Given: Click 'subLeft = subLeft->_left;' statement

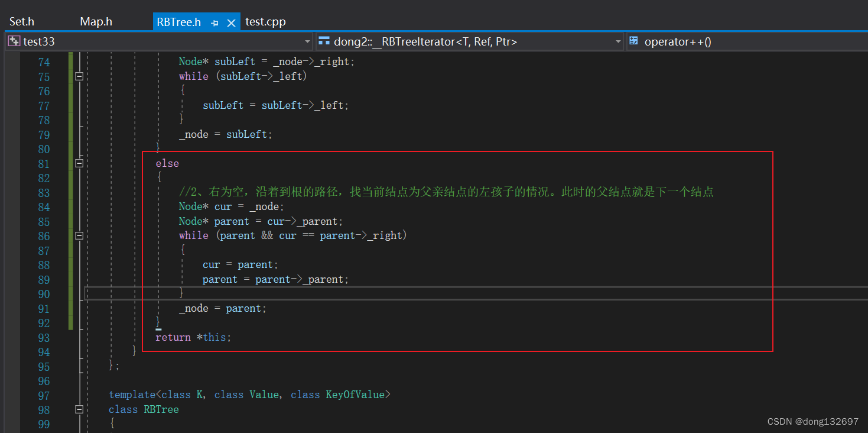Looking at the screenshot, I should pyautogui.click(x=276, y=105).
